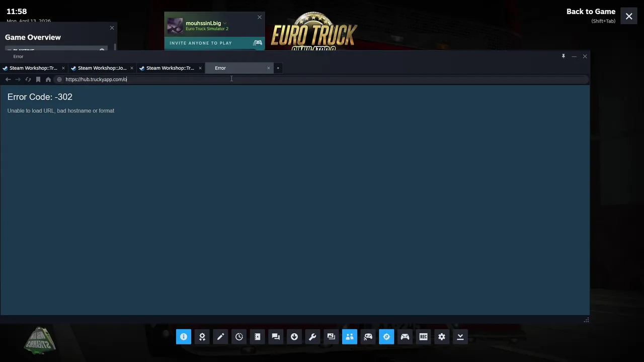Open the Notes pencil icon
This screenshot has height=362, width=644.
[x=220, y=337]
